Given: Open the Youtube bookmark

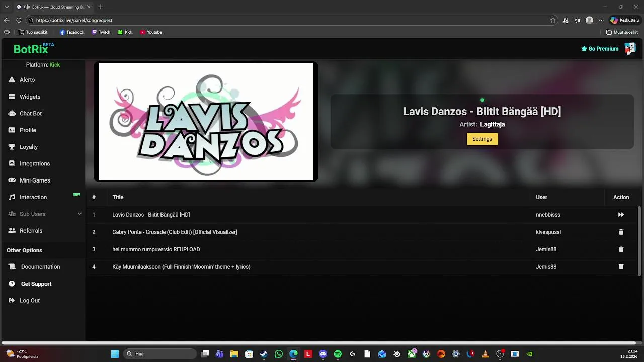Looking at the screenshot, I should [x=151, y=32].
